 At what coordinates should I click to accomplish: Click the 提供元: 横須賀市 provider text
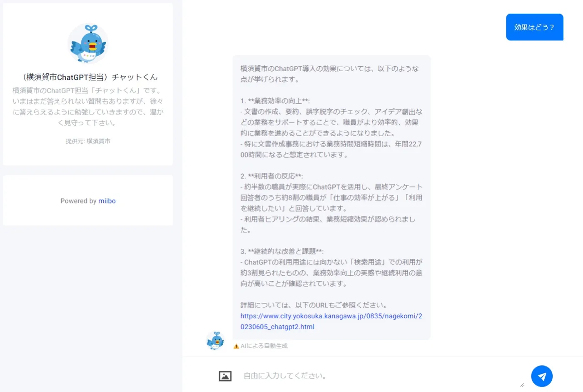click(88, 141)
